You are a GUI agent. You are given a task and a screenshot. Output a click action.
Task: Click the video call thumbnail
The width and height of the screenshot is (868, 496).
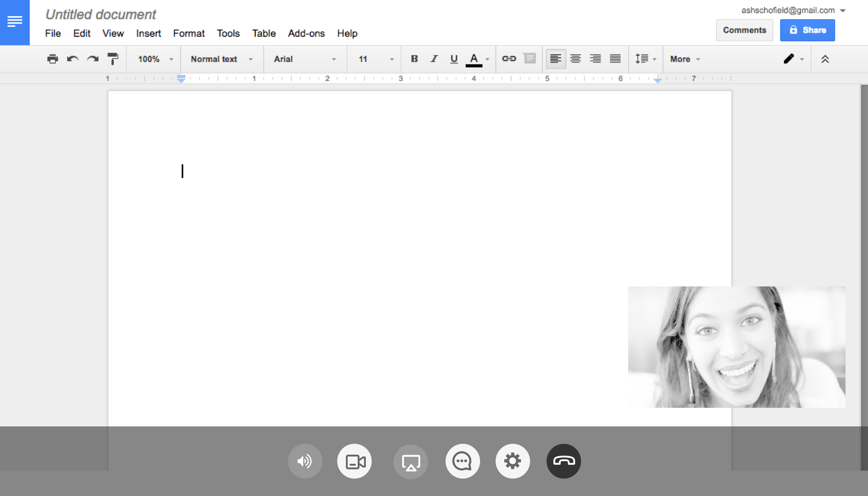pos(736,347)
